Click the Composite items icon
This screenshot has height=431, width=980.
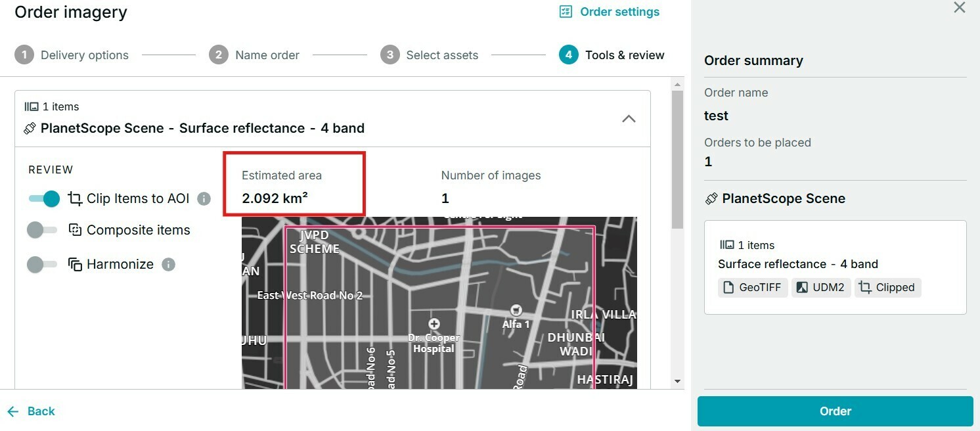click(75, 230)
